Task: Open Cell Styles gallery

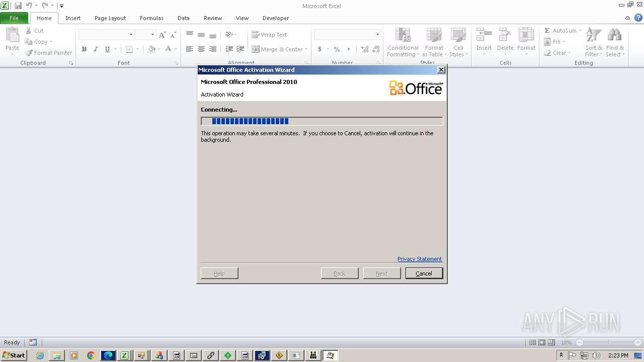Action: [x=458, y=42]
